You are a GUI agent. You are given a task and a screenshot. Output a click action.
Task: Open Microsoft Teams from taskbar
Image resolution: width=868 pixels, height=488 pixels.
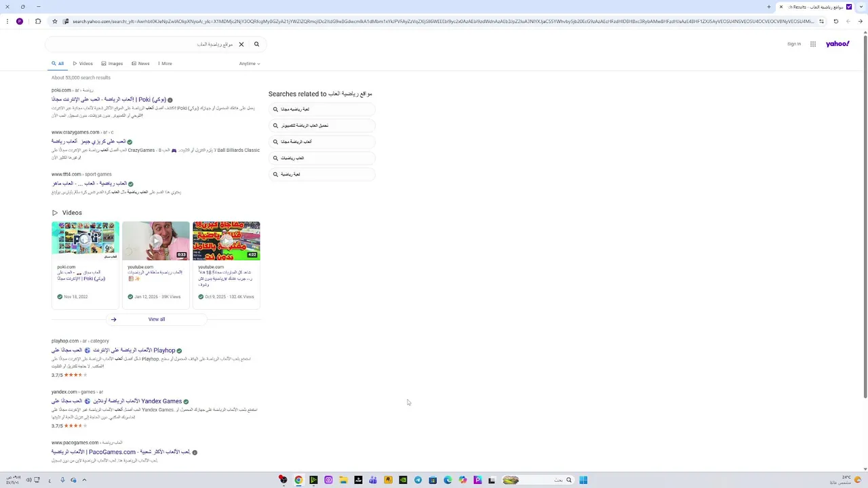(x=373, y=480)
